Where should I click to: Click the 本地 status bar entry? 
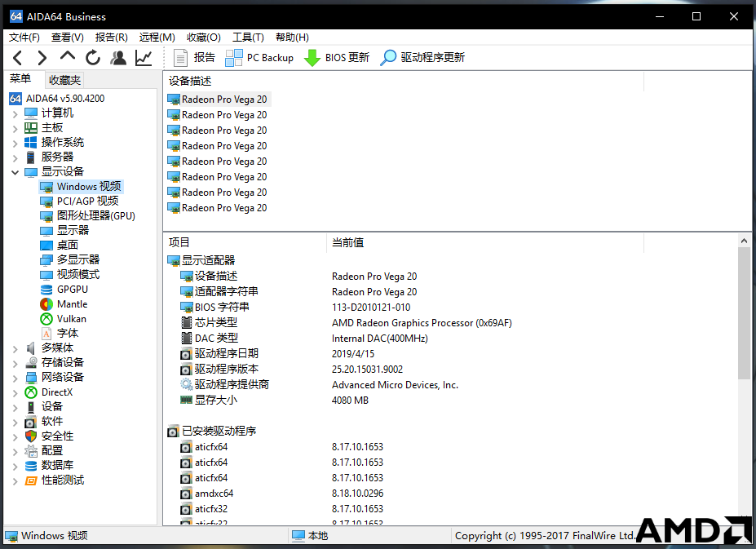311,536
